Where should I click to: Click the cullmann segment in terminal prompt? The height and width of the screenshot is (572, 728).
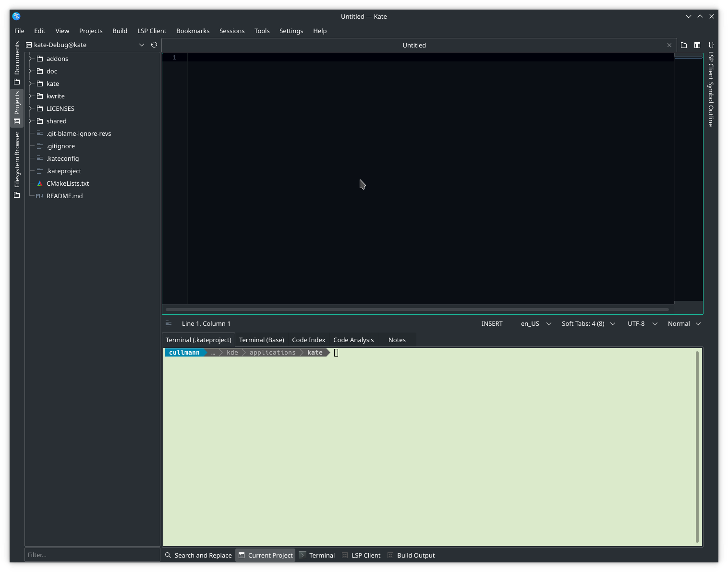pos(184,353)
